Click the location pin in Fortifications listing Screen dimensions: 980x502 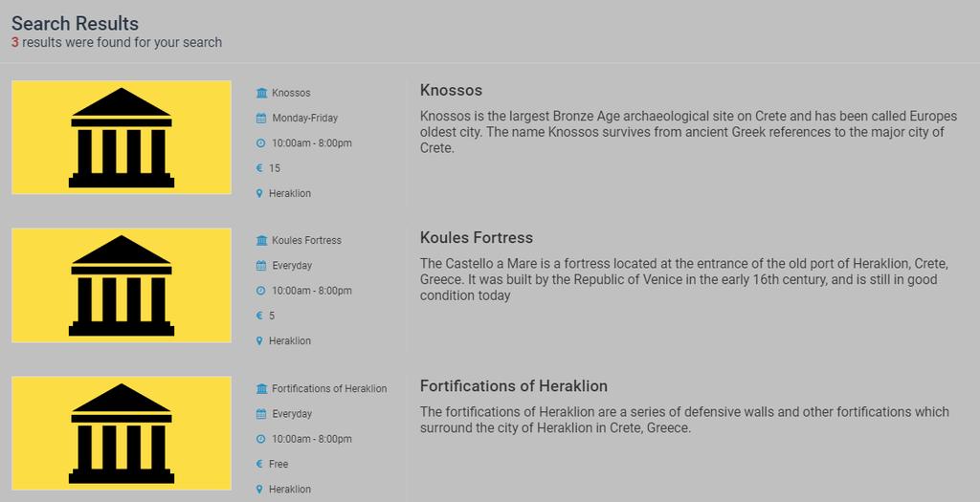259,490
